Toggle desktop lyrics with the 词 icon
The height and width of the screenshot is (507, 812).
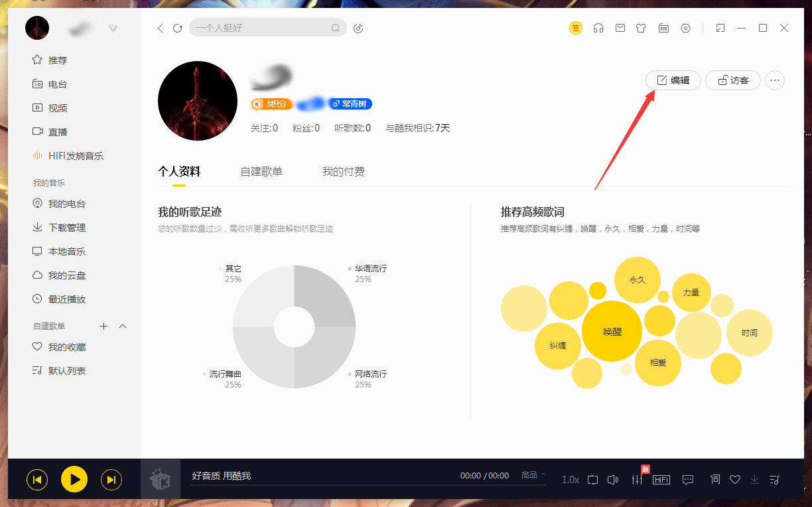(715, 479)
